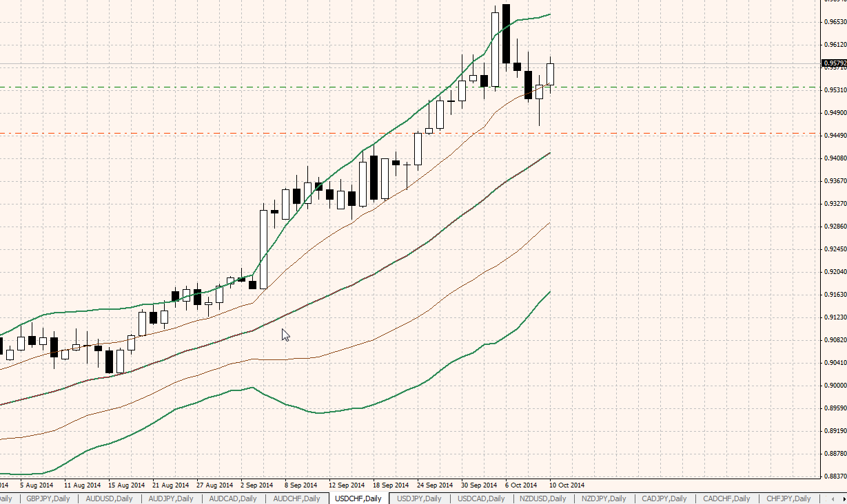
Task: Click the 0.94080 price axis label
Action: point(835,158)
